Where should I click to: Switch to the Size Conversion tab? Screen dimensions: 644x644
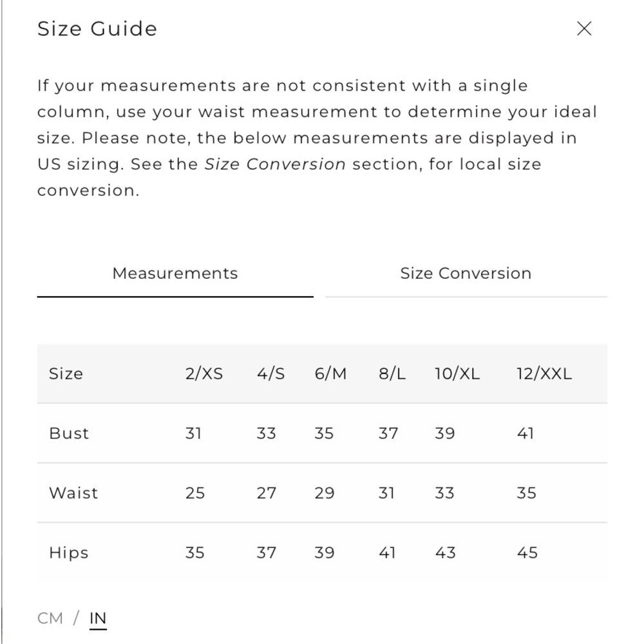click(466, 274)
